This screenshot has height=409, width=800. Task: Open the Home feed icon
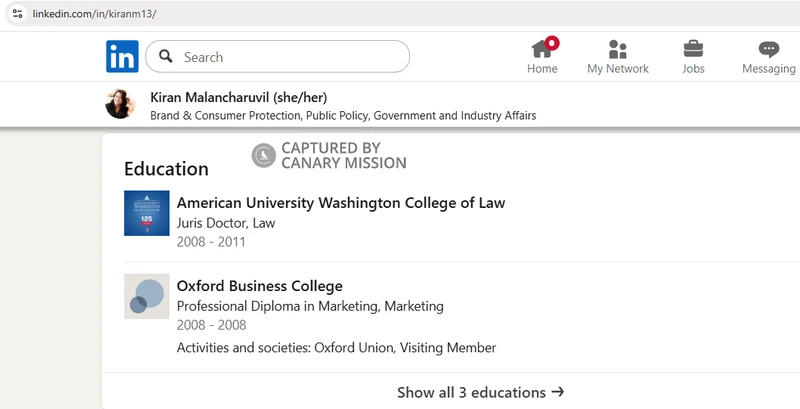click(542, 49)
